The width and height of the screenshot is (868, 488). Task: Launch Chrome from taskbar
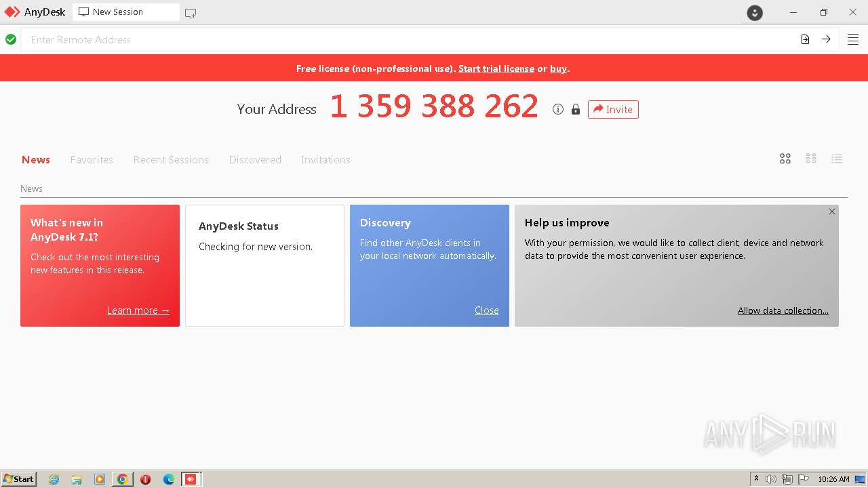(x=122, y=479)
